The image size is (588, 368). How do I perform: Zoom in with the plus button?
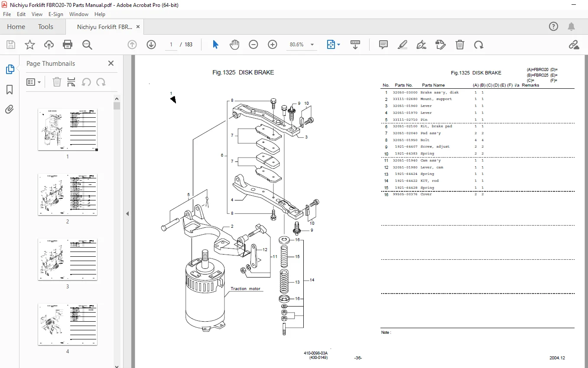(x=273, y=45)
